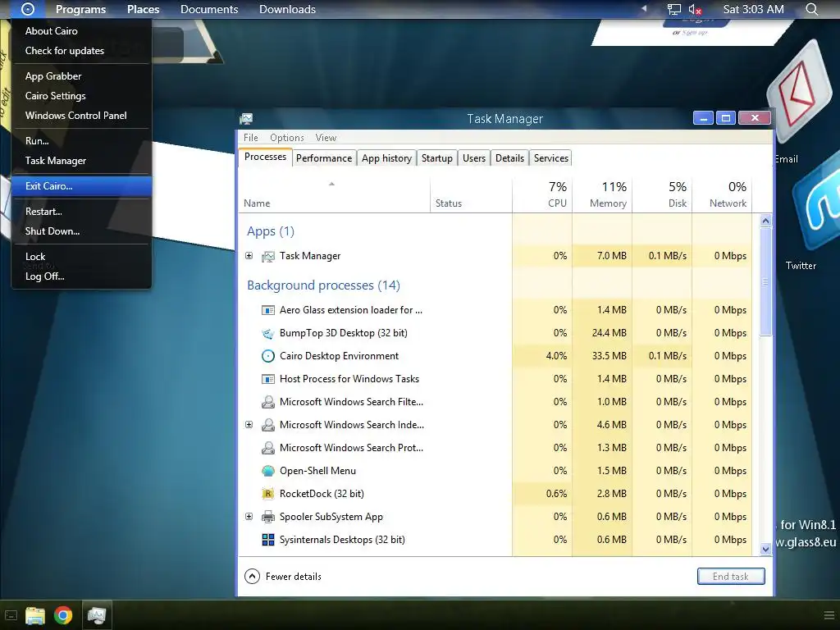This screenshot has width=840, height=630.
Task: Switch to the Users tab
Action: pyautogui.click(x=474, y=158)
